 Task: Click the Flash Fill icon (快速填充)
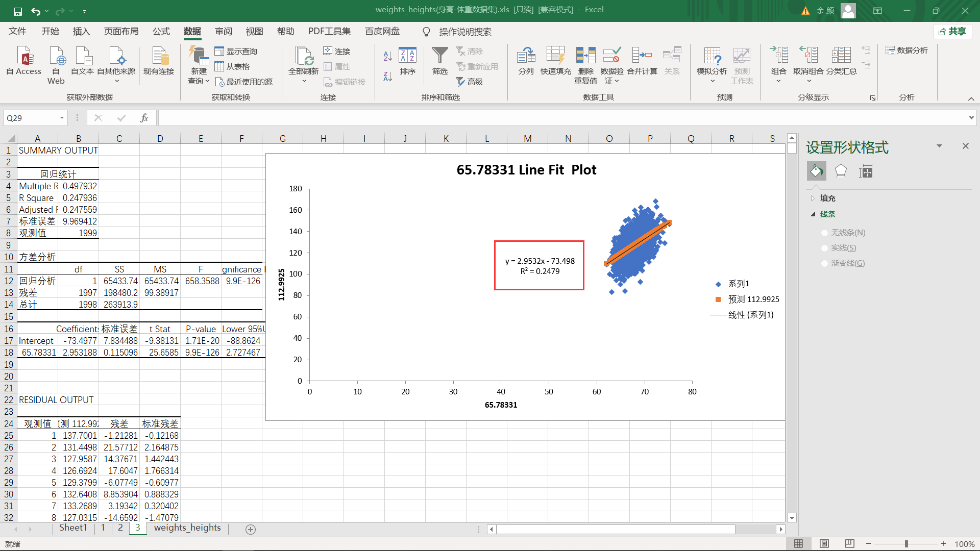click(x=555, y=56)
